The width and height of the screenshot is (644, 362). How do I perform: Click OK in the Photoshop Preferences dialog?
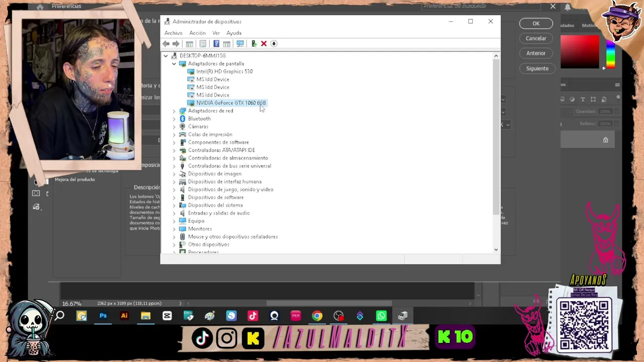pos(536,24)
